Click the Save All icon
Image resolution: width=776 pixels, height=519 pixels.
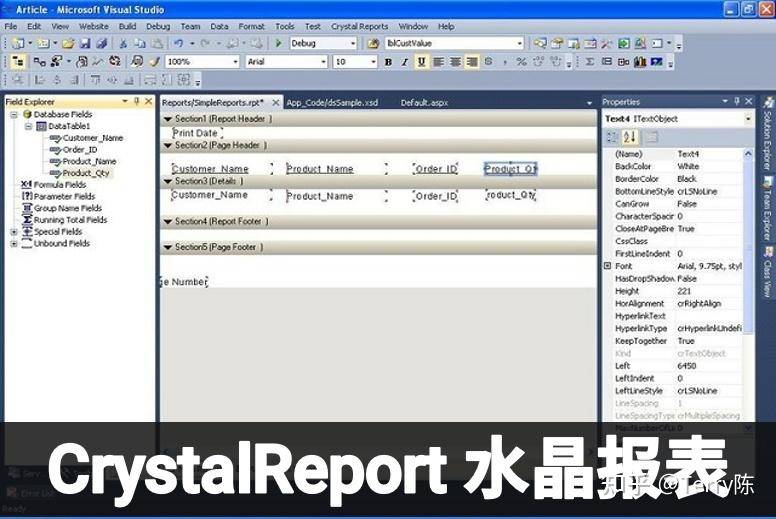tap(101, 44)
